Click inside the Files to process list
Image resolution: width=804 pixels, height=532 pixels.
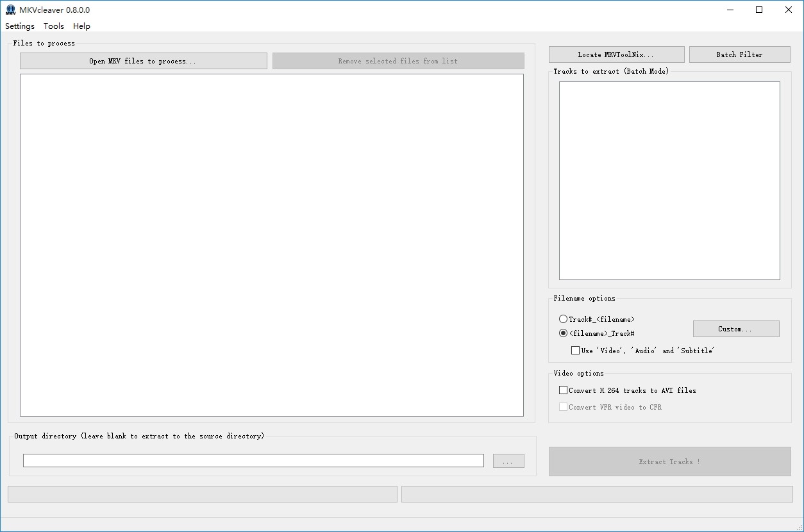click(x=271, y=244)
